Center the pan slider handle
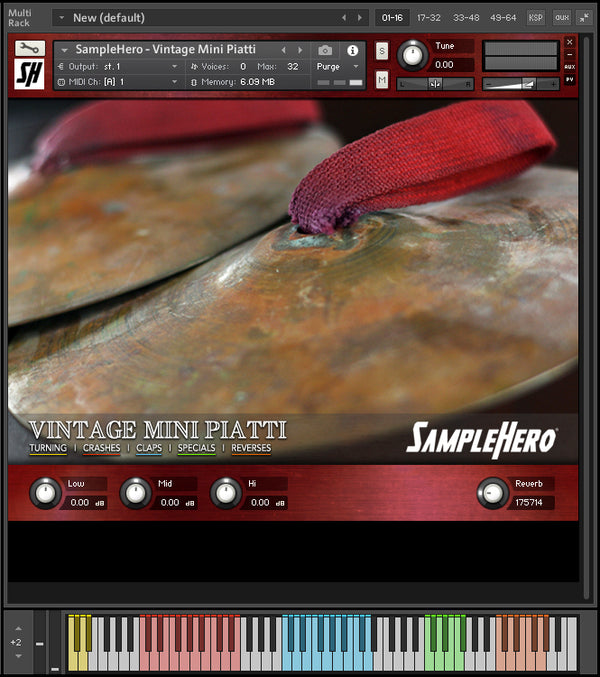 [x=435, y=84]
